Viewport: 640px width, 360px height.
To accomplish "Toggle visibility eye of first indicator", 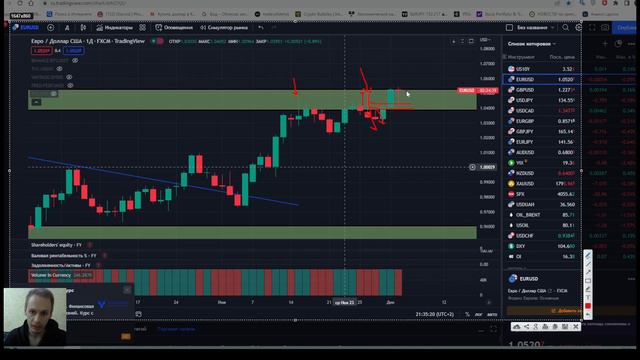I will click(76, 60).
